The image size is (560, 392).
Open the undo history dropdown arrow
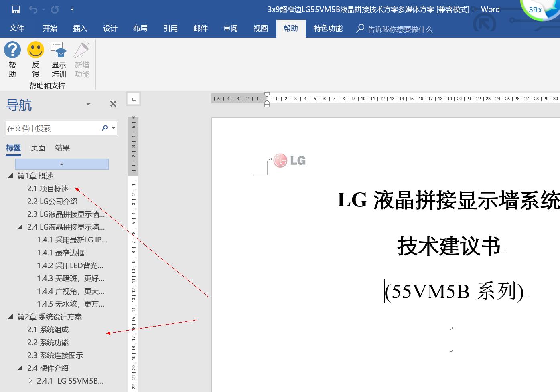click(43, 9)
